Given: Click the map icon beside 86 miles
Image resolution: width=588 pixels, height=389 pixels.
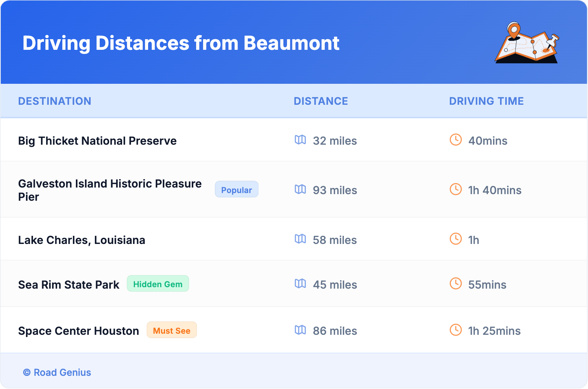Looking at the screenshot, I should tap(300, 330).
